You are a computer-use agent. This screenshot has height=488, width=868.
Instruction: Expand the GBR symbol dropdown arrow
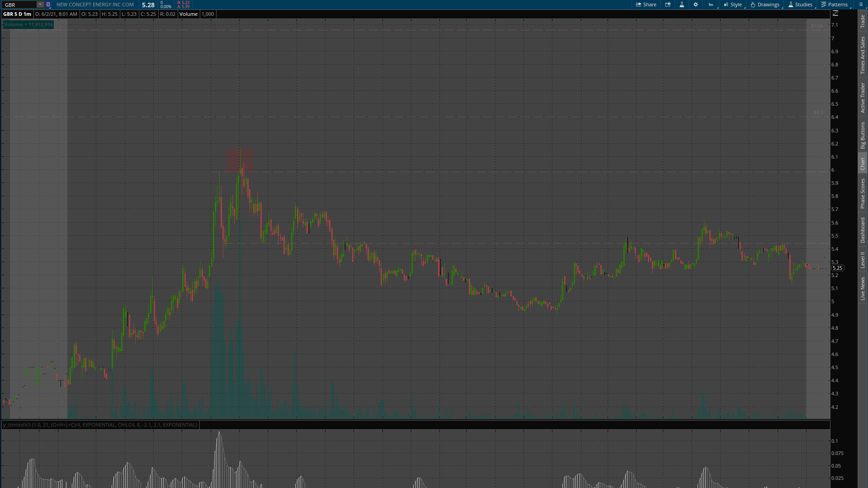[x=40, y=5]
